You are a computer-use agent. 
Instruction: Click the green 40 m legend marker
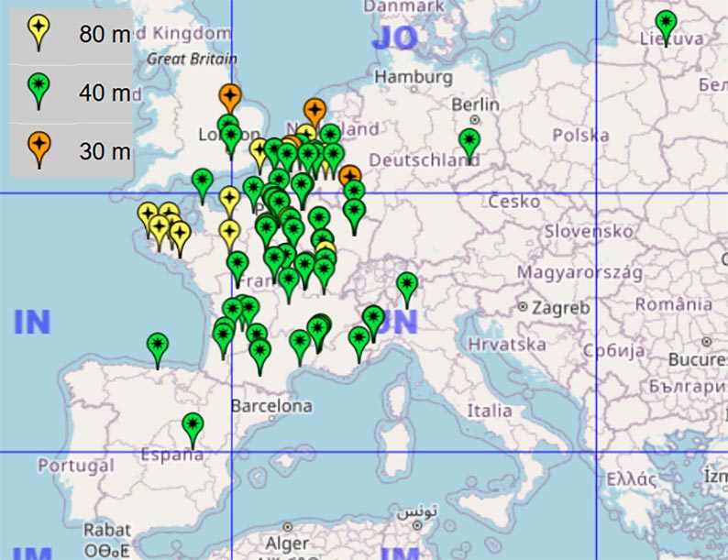pyautogui.click(x=39, y=90)
